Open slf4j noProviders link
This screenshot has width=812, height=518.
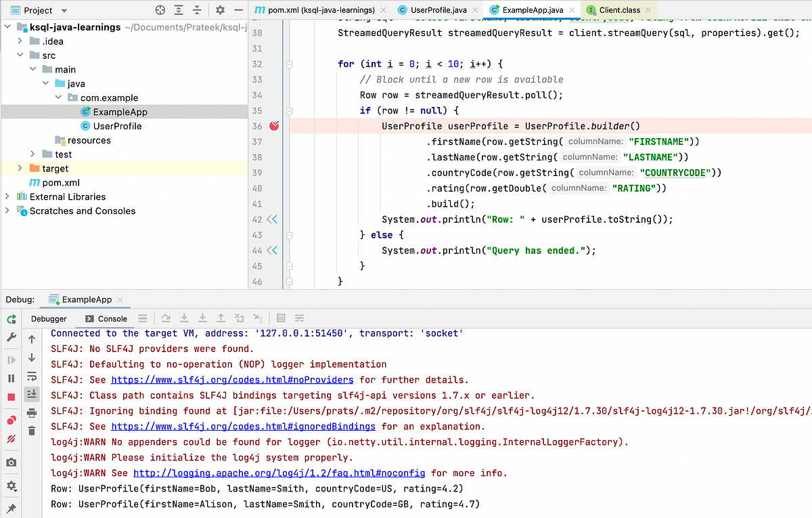coord(232,380)
